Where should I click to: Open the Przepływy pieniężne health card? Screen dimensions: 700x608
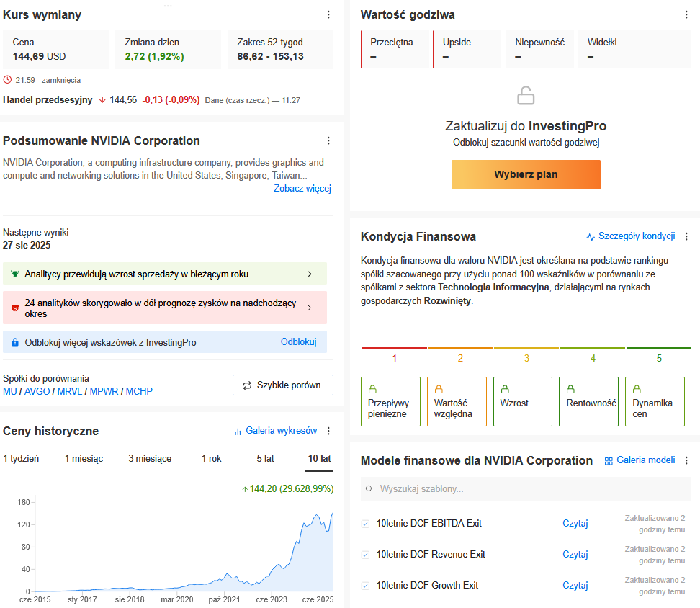point(390,402)
